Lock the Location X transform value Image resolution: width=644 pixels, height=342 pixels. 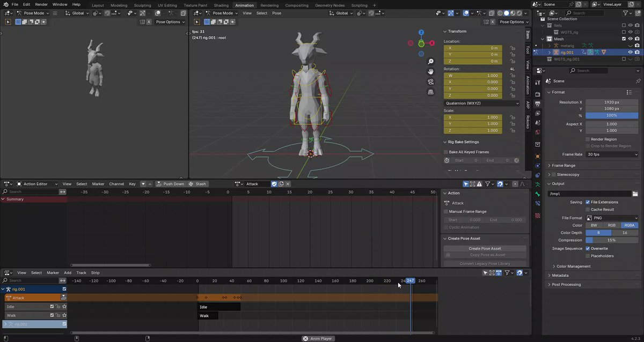tap(513, 48)
